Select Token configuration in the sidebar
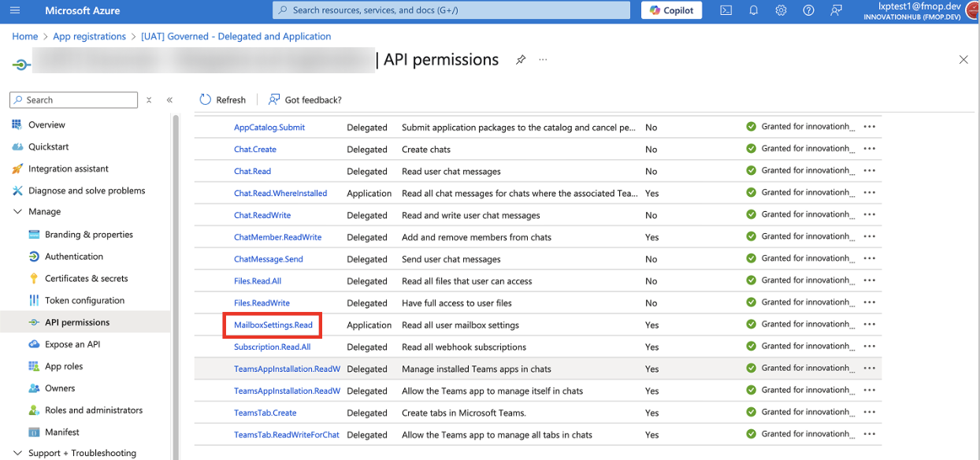 coord(84,300)
